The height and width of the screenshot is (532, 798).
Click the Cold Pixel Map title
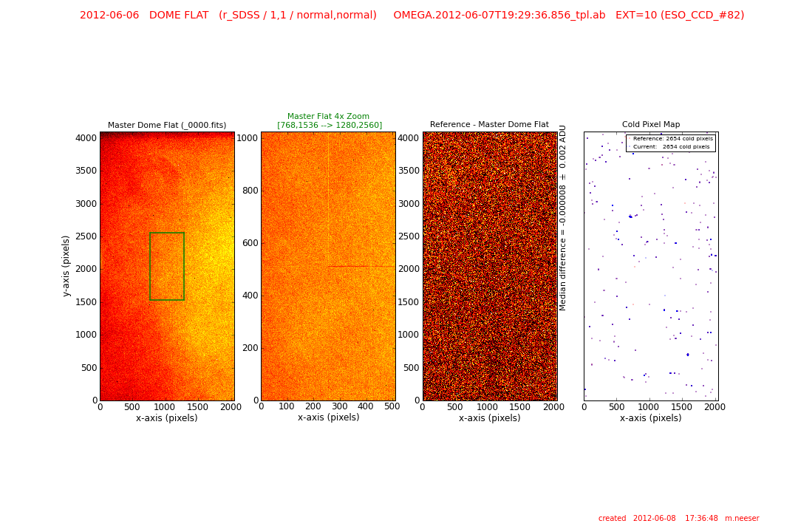(651, 125)
